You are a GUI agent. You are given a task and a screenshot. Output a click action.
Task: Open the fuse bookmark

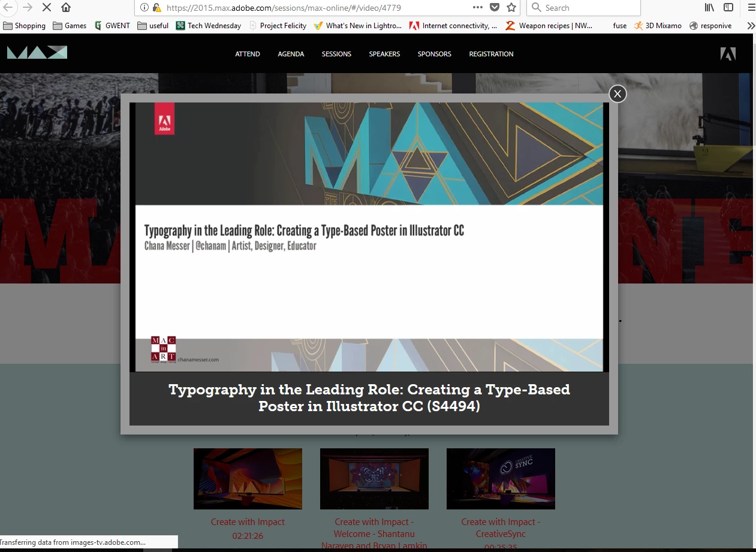click(620, 26)
